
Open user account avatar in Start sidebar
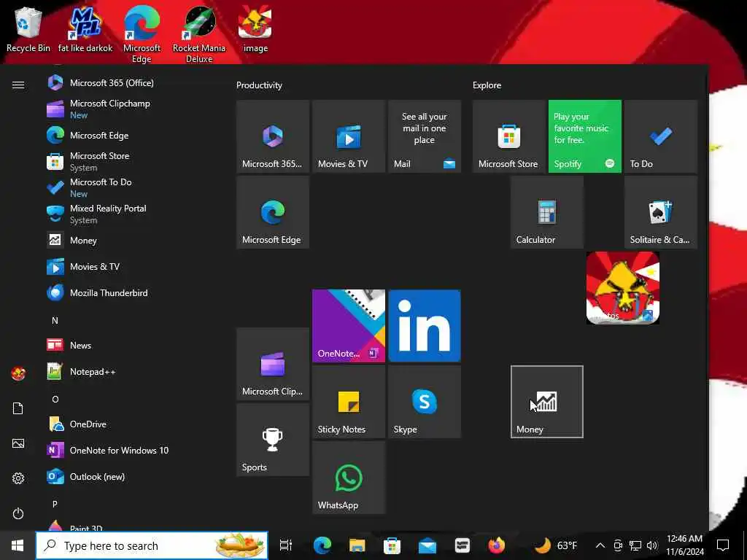18,373
